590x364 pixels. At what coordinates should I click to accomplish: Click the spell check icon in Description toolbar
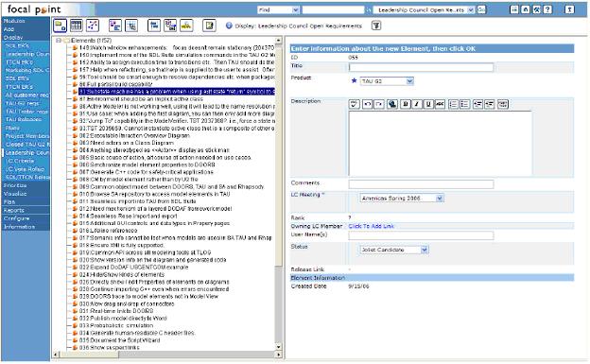coord(354,104)
